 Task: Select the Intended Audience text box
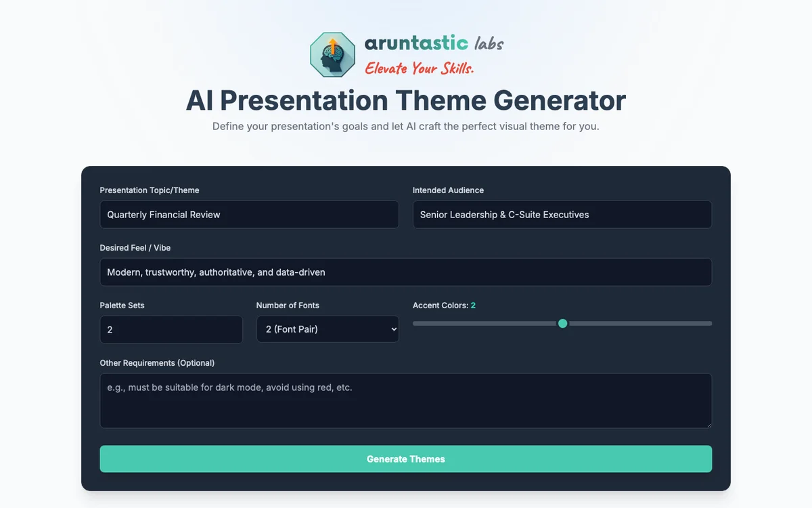tap(562, 214)
